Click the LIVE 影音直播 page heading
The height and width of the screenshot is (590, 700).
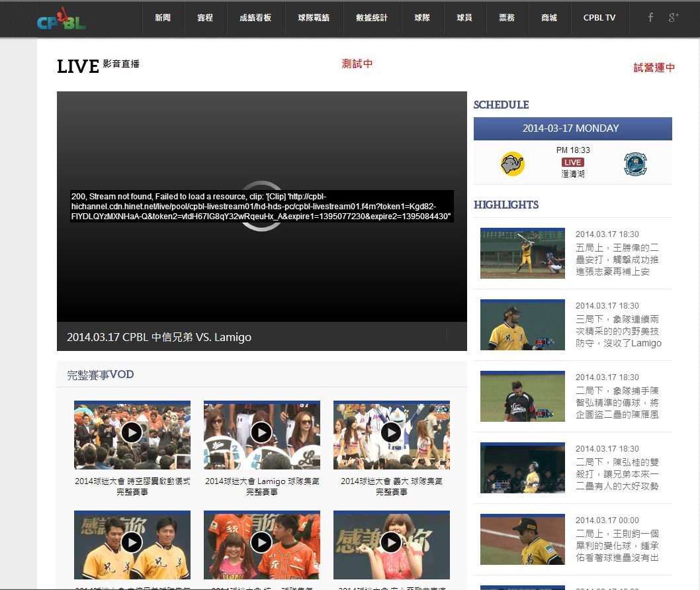(98, 66)
